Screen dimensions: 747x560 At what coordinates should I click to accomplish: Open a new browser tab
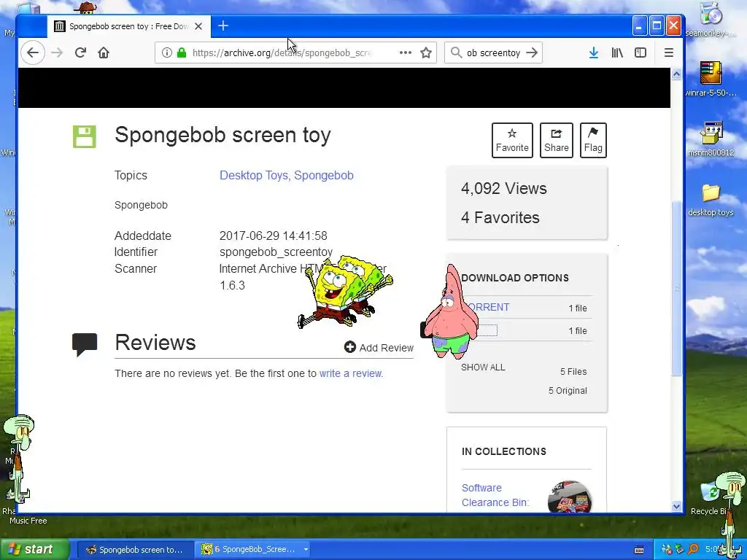[x=223, y=26]
